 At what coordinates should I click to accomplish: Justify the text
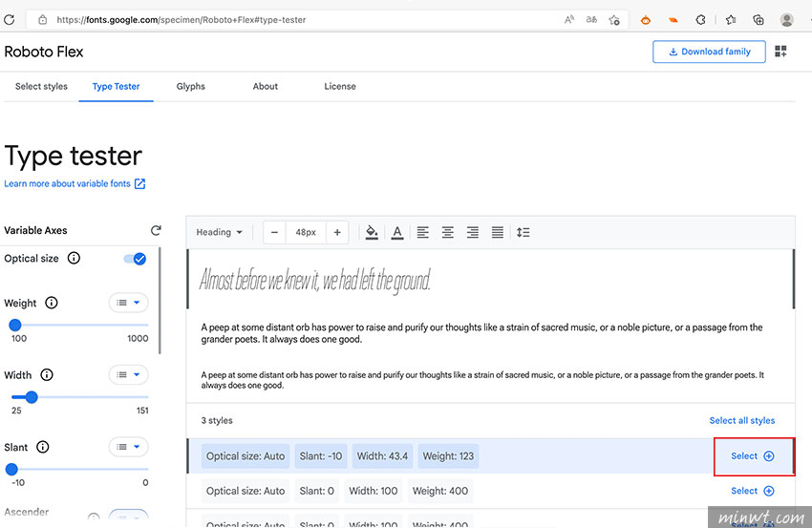click(497, 232)
